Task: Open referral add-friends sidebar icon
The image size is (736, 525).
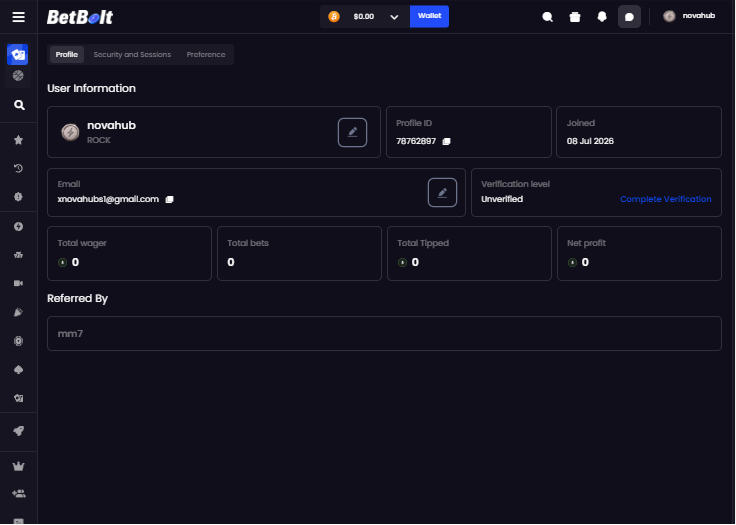Action: pos(19,494)
